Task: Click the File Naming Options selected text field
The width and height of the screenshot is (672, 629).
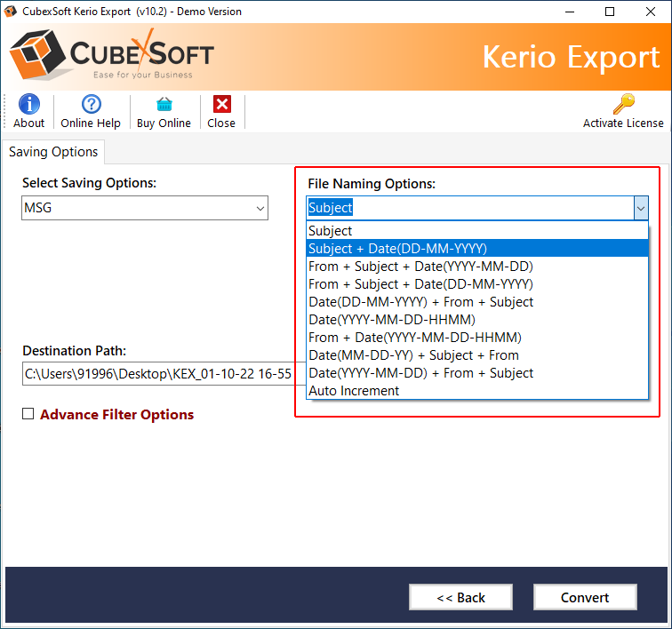Action: coord(470,208)
